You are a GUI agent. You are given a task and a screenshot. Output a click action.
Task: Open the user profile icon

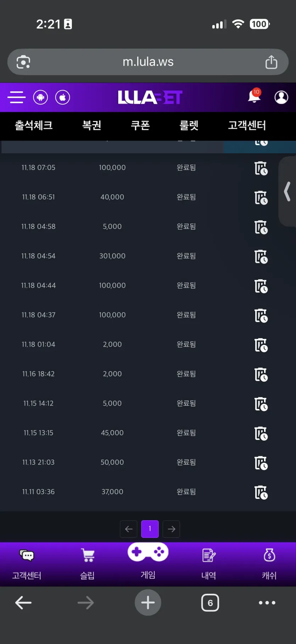tap(281, 97)
